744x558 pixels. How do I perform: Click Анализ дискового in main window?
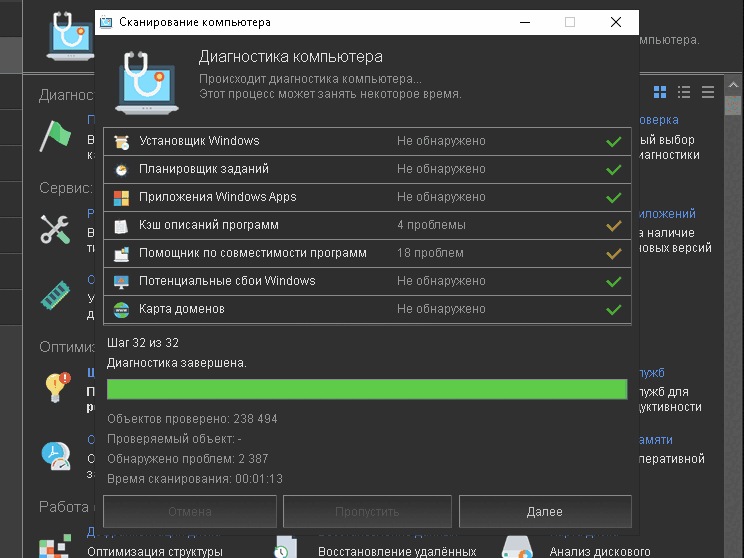point(600,551)
